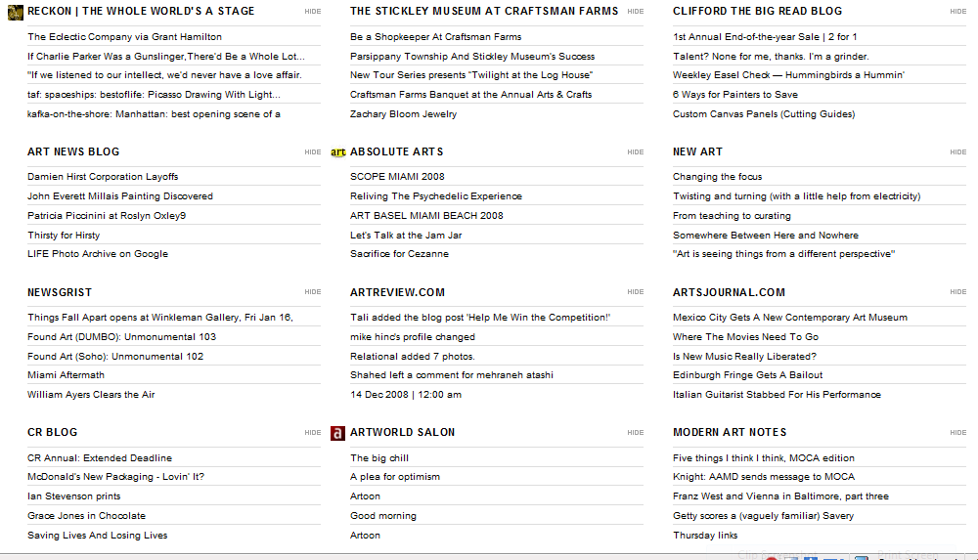Open 'McDonald's New Packaging - Lovin' It?'

115,476
